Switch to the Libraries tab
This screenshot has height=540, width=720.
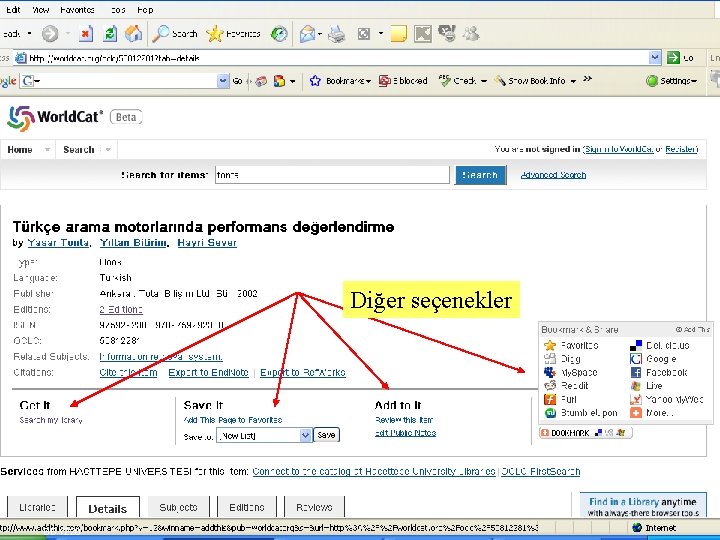(37, 507)
